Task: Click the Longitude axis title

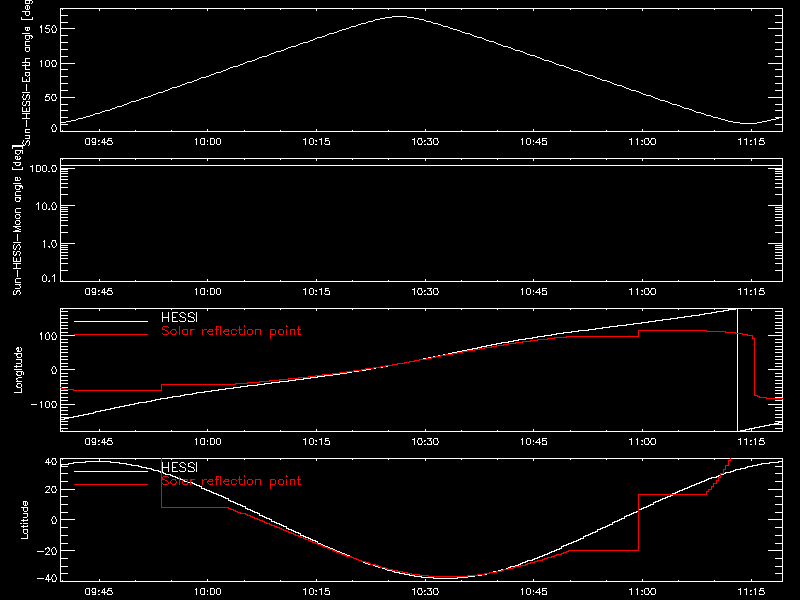Action: (18, 370)
